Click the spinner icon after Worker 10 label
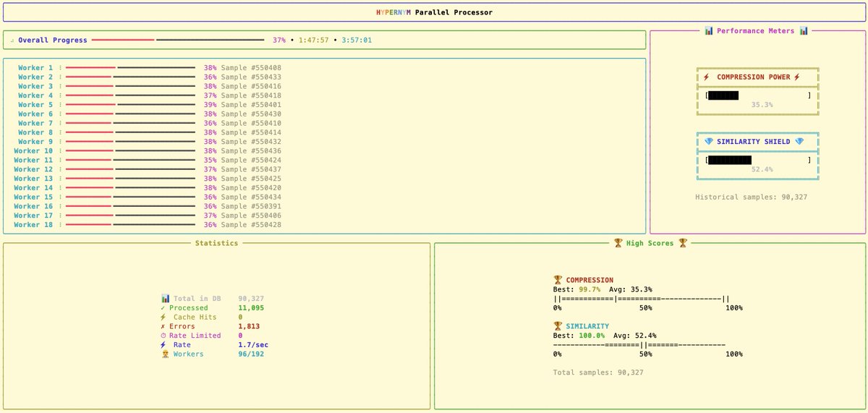 click(x=61, y=151)
